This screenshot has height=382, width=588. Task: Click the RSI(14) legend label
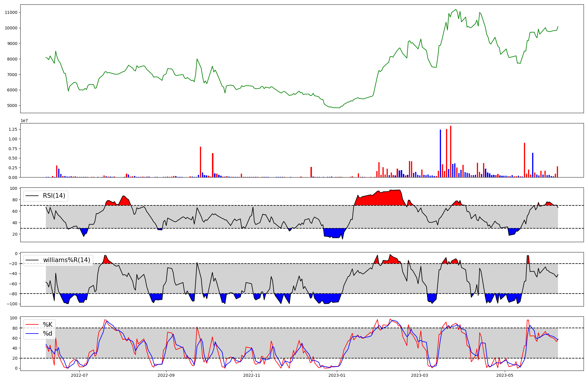coord(54,196)
